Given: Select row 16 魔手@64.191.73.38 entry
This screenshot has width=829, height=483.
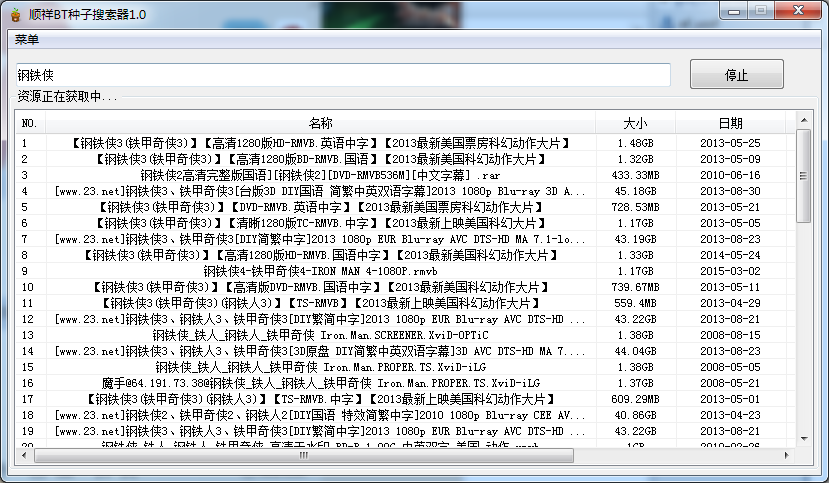Looking at the screenshot, I should pos(406,383).
